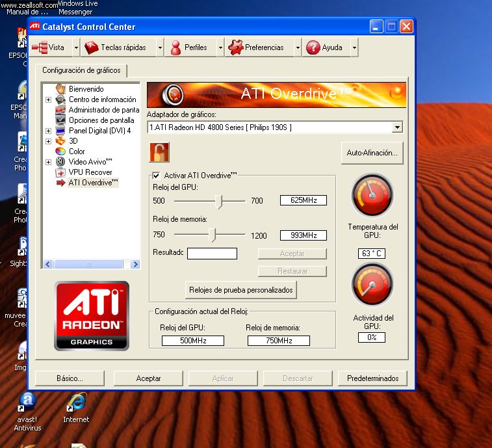Viewport: 492px width, 448px height.
Task: Select the Configuración de gráficos tab
Action: point(81,70)
